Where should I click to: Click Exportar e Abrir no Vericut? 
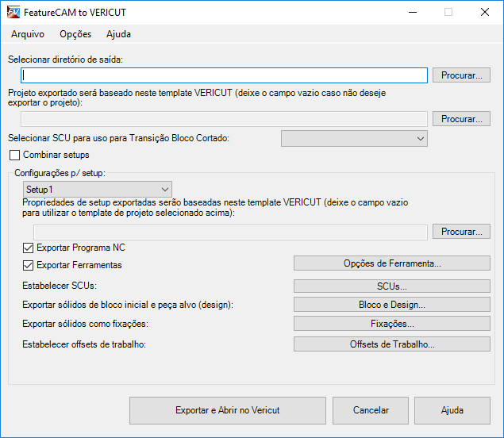[x=228, y=410]
